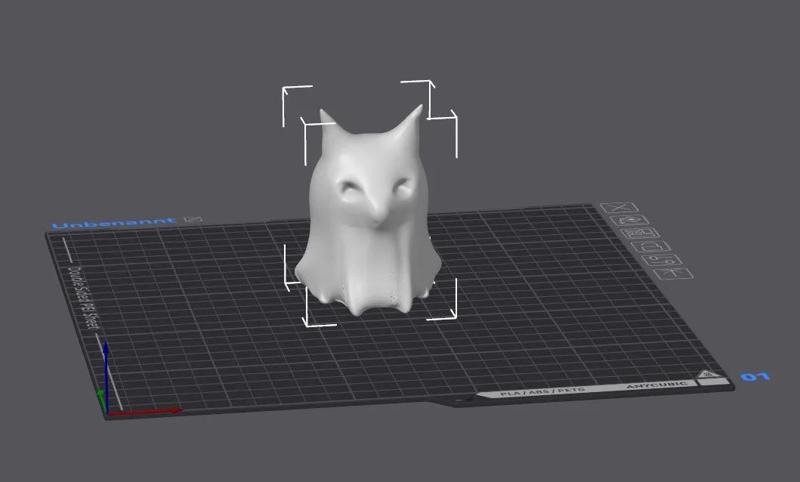Click the auto-orient icon beside the plate
800x482 pixels.
click(631, 220)
